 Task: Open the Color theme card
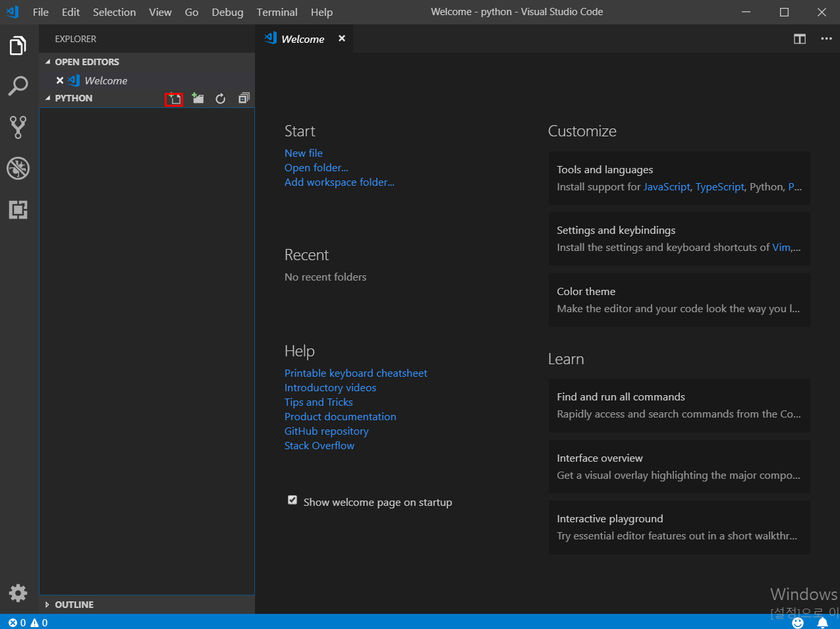point(679,300)
